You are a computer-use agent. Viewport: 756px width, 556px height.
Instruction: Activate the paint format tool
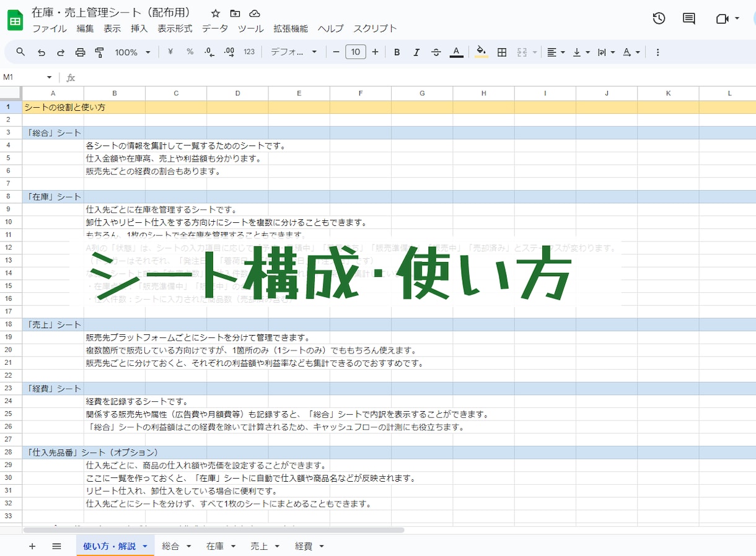click(x=99, y=52)
